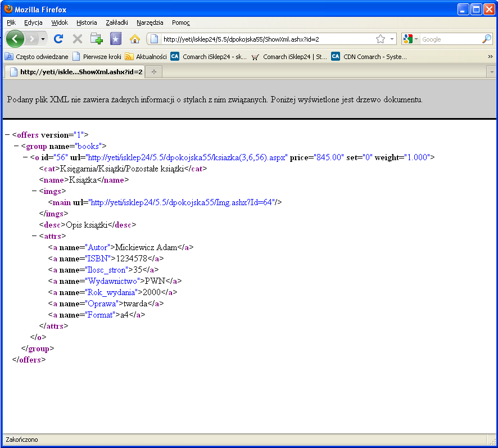
Task: Open the Aktualności feed bookmark
Action: (146, 57)
